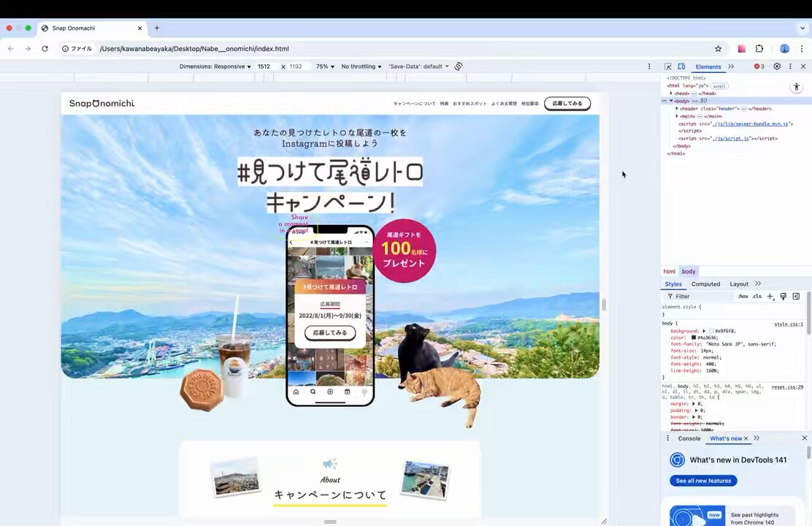Viewport: 812px width, 526px height.
Task: Open DevTools three-dot customize menu
Action: click(x=790, y=66)
